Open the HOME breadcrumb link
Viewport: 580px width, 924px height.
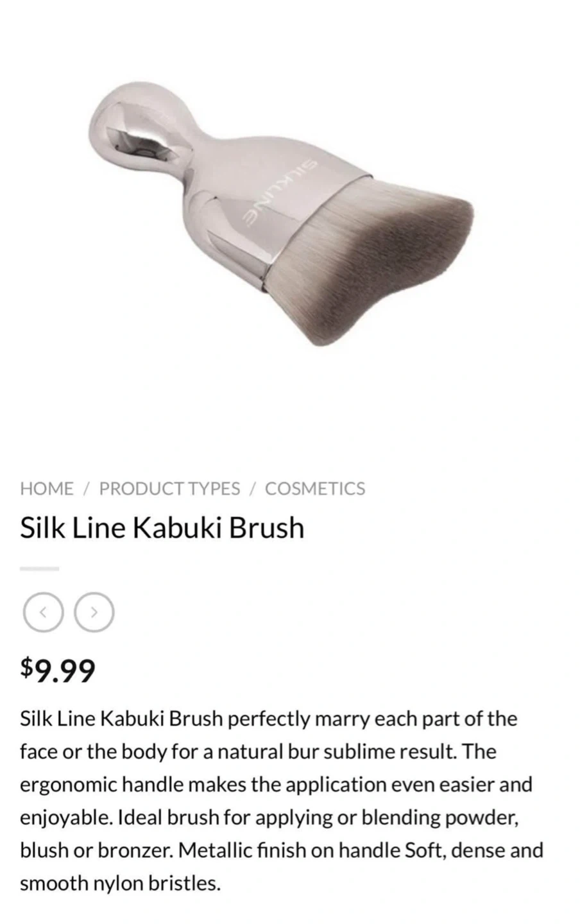pos(46,488)
